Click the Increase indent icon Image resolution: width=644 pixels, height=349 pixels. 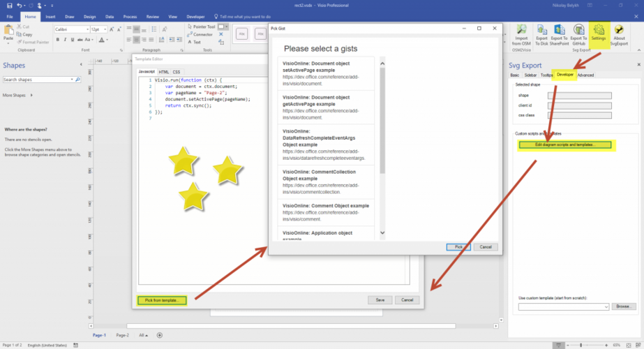tap(179, 40)
